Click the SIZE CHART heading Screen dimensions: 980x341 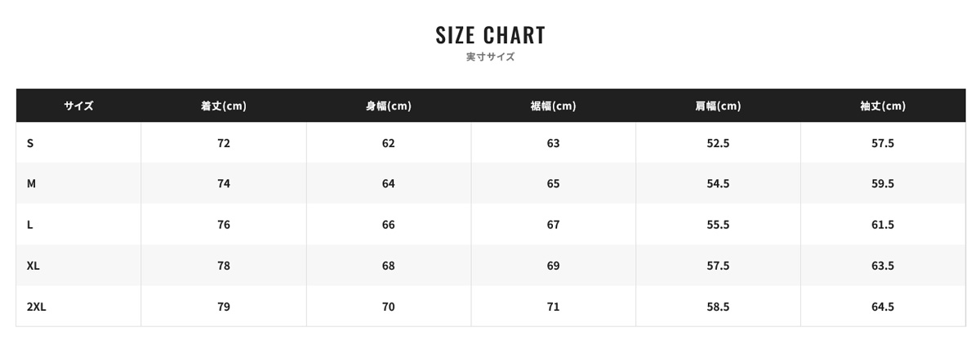[490, 35]
